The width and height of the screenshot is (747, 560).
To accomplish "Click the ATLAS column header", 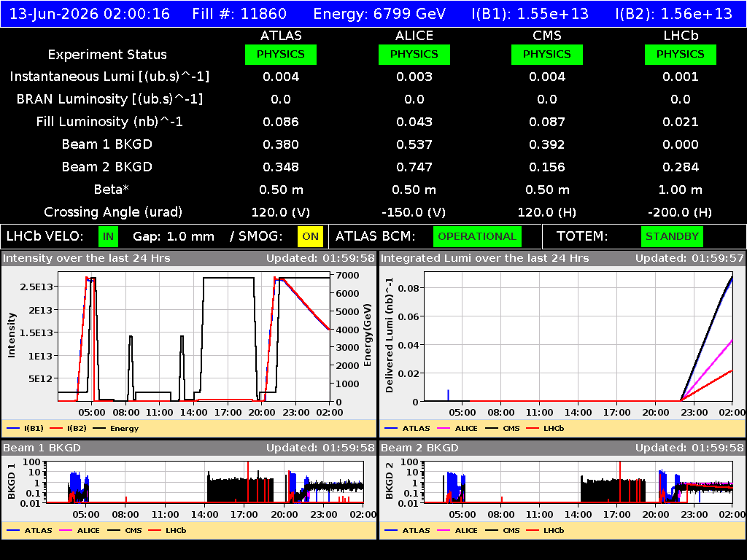I will click(x=281, y=36).
